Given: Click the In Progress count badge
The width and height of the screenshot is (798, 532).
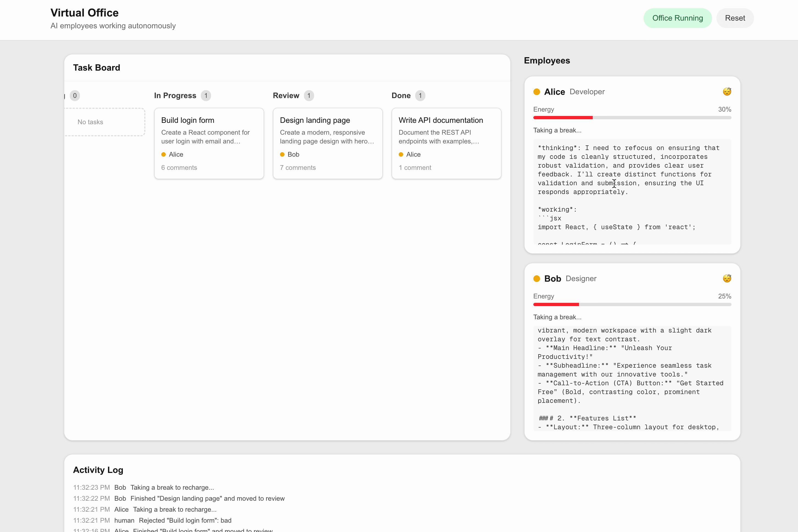Looking at the screenshot, I should 206,96.
